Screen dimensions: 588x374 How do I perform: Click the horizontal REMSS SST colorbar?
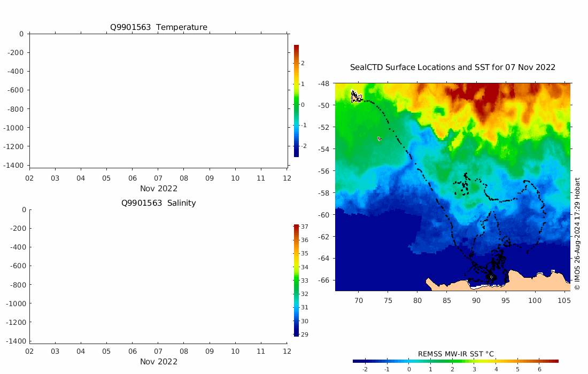[x=455, y=361]
